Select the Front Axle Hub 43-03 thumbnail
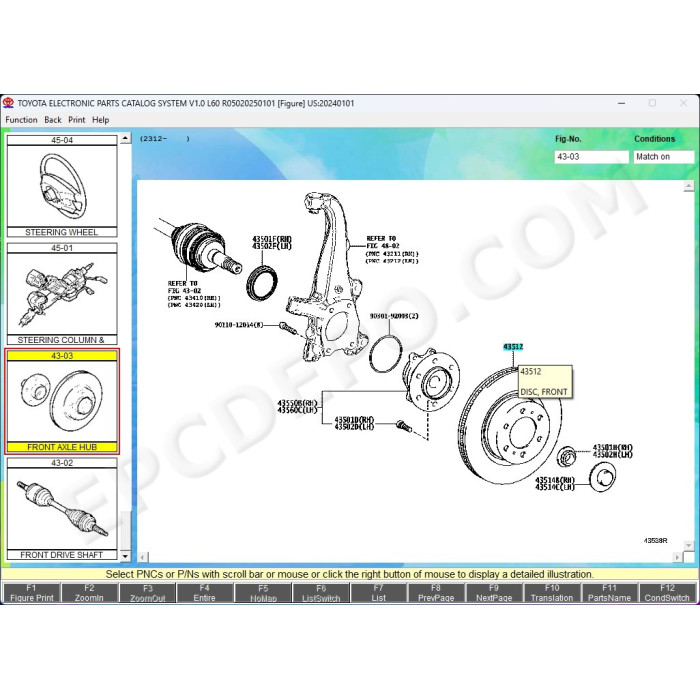This screenshot has height=700, width=700. pyautogui.click(x=62, y=402)
